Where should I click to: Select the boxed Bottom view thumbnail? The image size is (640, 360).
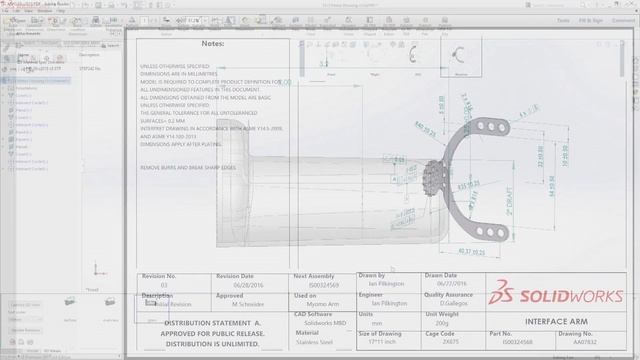pyautogui.click(x=461, y=57)
